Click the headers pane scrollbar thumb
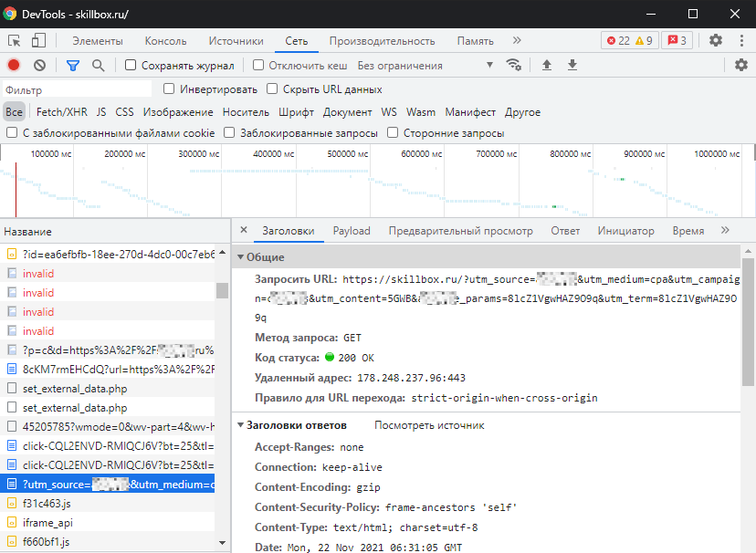Viewport: 756px width, 553px height. 748,322
